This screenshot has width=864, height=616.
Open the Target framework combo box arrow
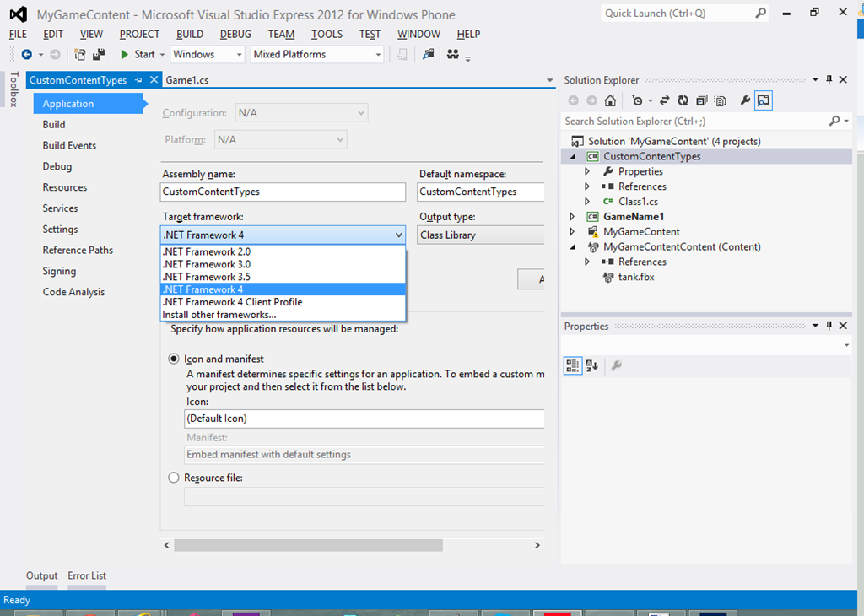[398, 235]
